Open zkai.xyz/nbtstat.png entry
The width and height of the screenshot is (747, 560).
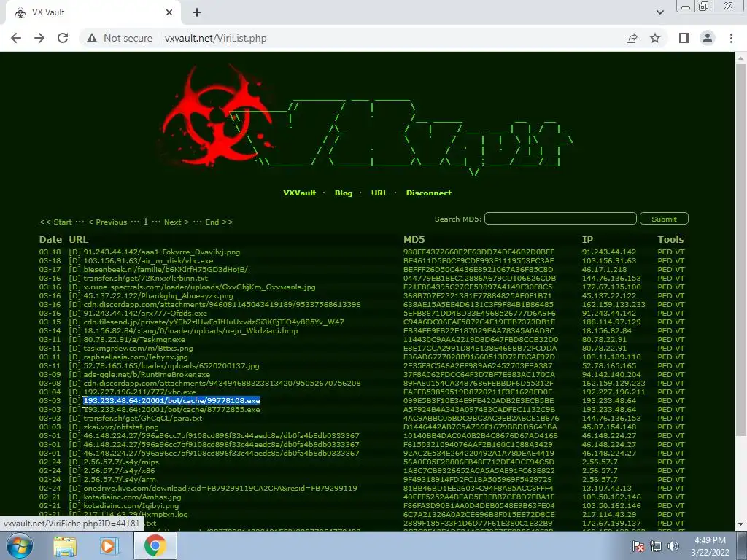click(x=121, y=427)
